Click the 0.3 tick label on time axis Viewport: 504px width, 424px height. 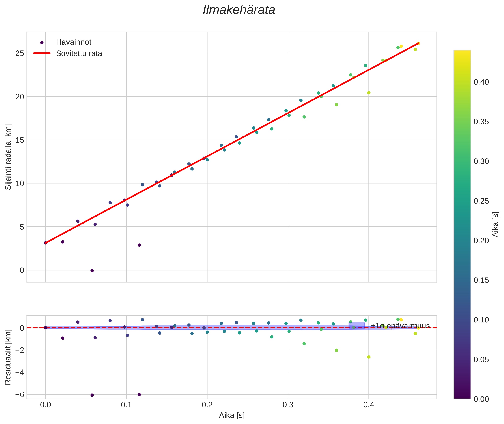pos(288,405)
